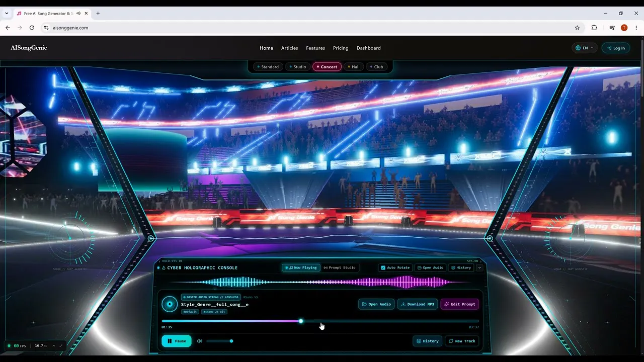
Task: Click the #48kHz 24-Bit tag
Action: pos(214,312)
